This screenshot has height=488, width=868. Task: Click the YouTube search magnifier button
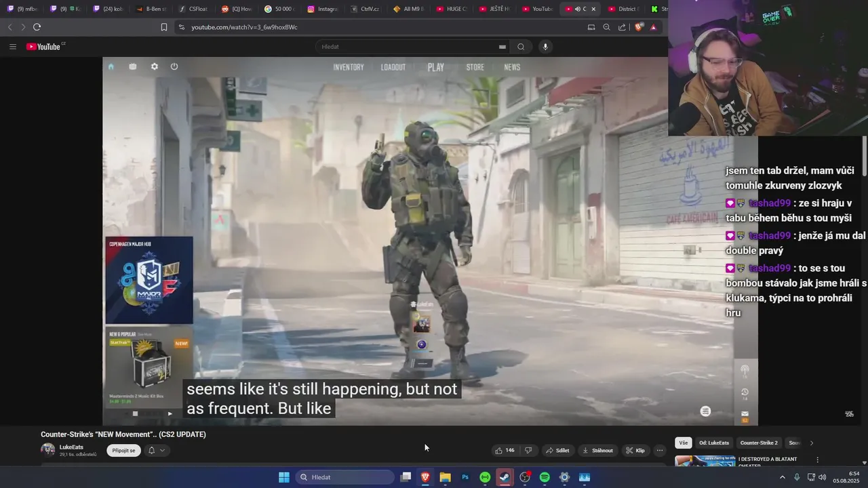coord(521,47)
